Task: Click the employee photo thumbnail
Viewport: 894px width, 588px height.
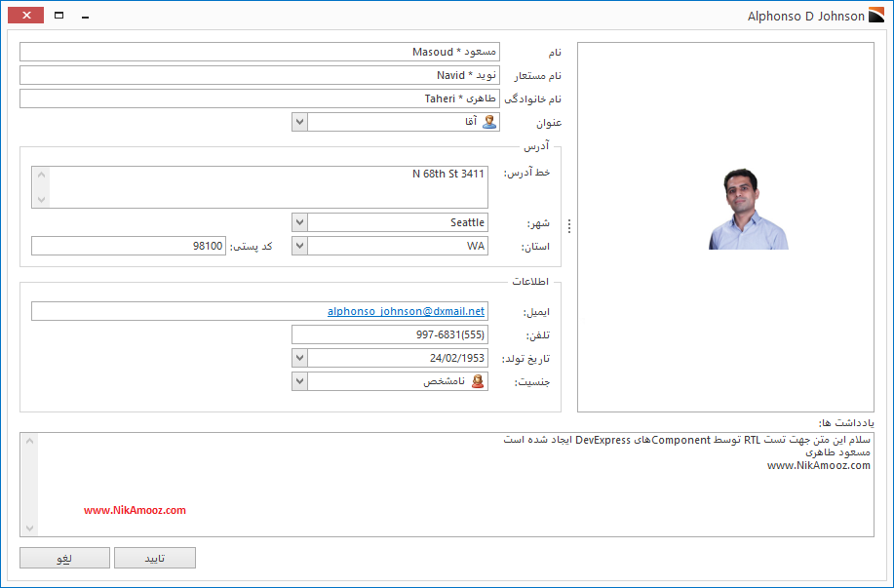Action: [748, 210]
